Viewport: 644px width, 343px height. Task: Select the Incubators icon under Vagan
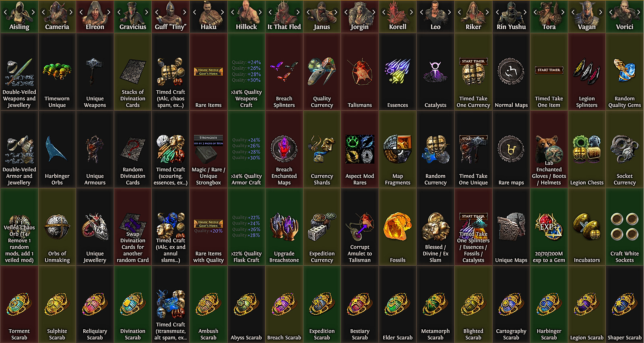coord(586,227)
